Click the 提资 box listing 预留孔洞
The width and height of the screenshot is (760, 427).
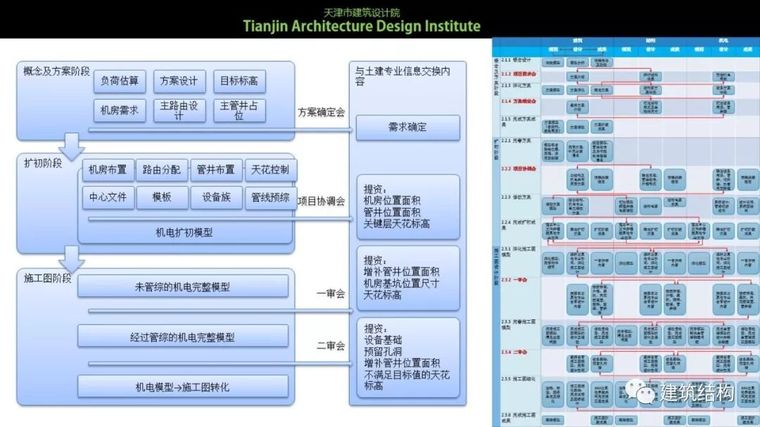pos(408,358)
